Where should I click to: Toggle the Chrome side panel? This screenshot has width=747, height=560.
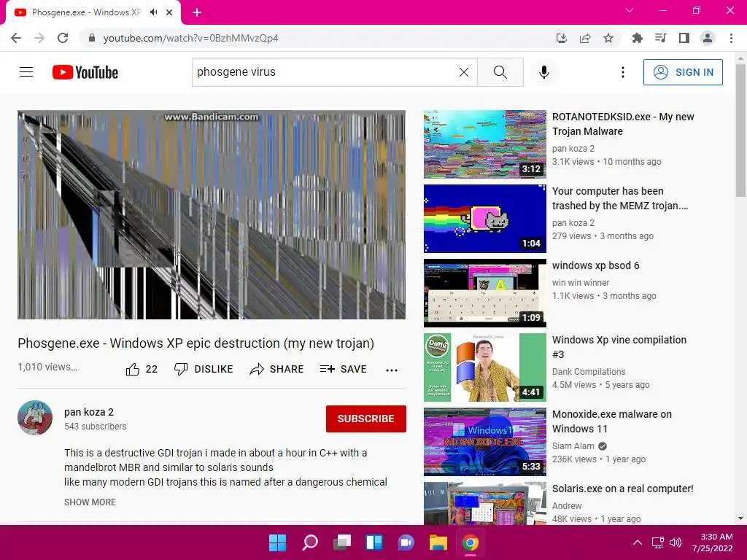(684, 38)
